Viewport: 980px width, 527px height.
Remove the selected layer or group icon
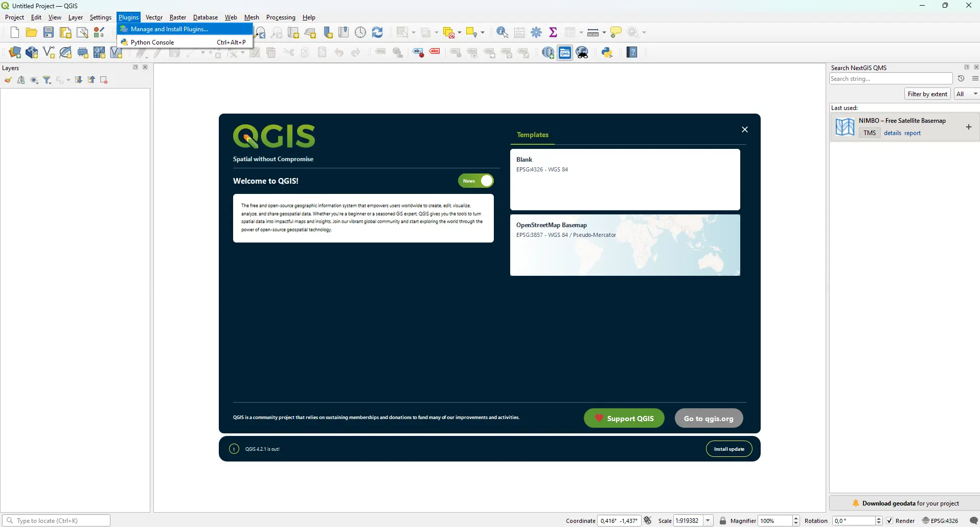(104, 80)
